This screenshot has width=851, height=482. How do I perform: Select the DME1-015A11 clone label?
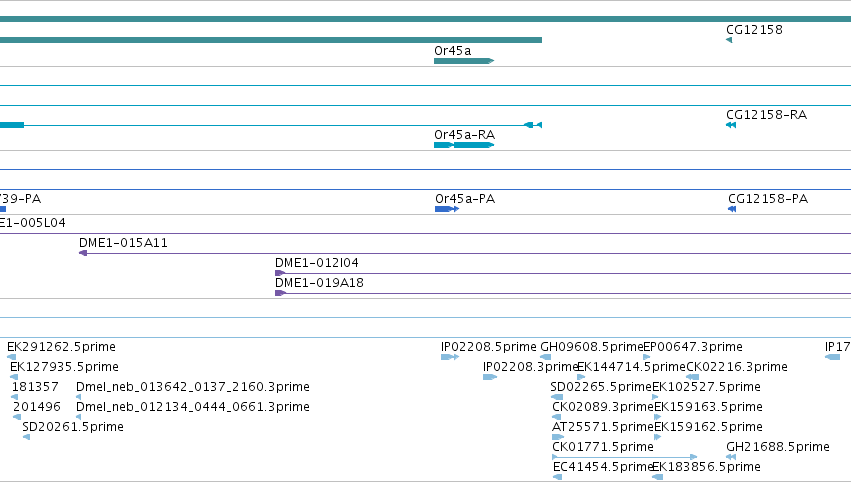(x=123, y=243)
